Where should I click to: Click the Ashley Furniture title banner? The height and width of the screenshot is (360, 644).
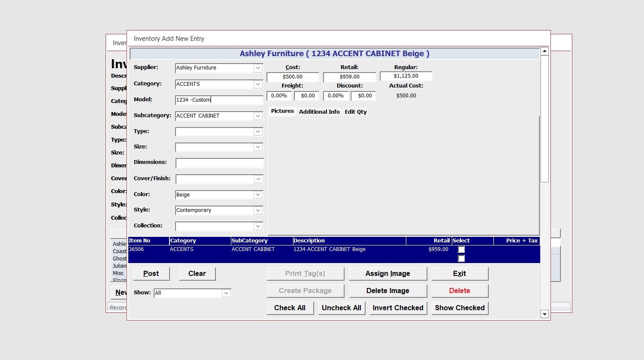pos(335,54)
